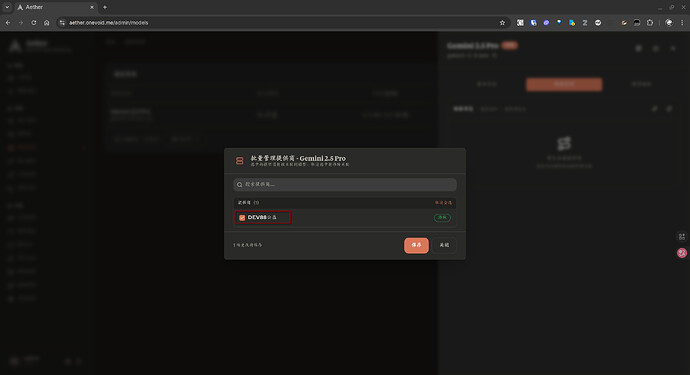Select the Aether browser tab

(55, 7)
